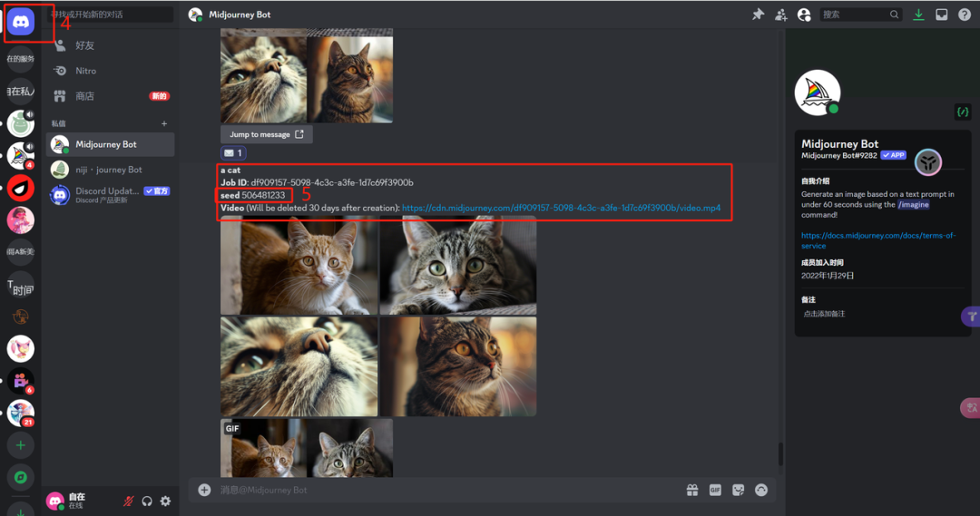The image size is (980, 516).
Task: Toggle microphone mute in user panel
Action: click(x=129, y=501)
